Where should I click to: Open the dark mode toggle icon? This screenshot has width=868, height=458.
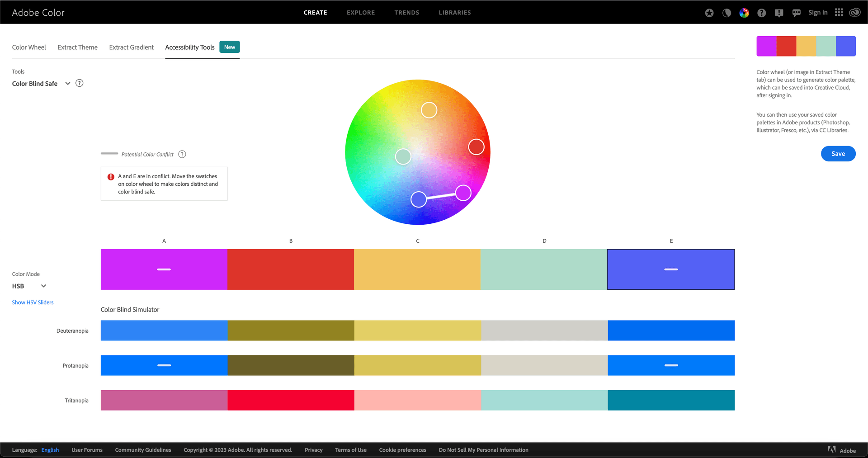[726, 12]
